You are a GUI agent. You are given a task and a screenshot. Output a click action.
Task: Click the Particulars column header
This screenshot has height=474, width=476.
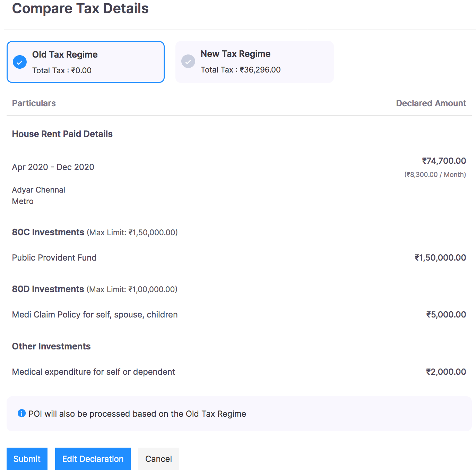[x=34, y=103]
